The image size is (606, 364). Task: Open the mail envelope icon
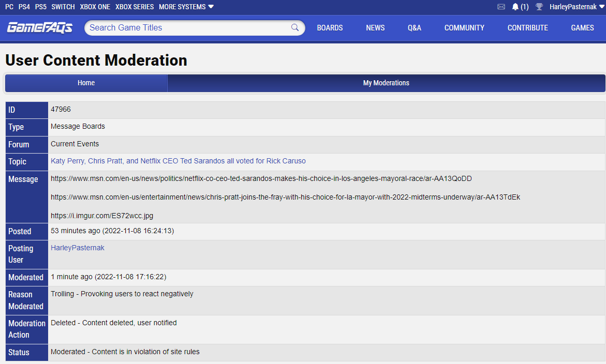click(x=501, y=7)
